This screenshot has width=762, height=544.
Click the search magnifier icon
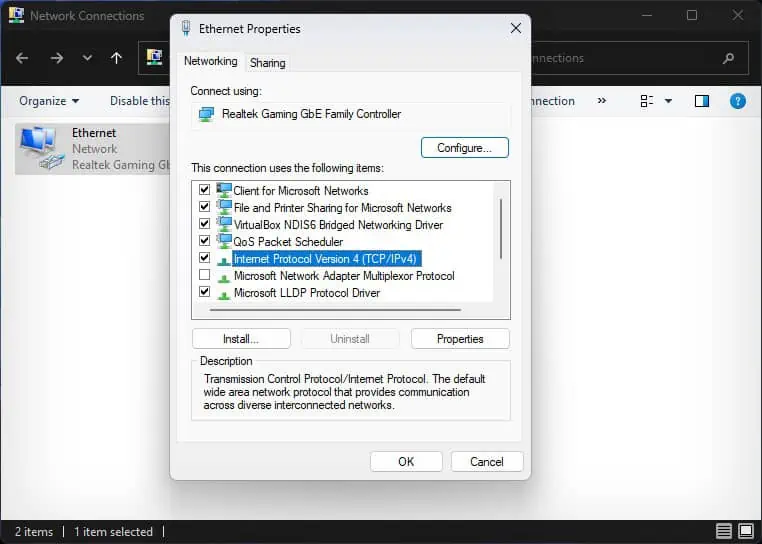(728, 58)
